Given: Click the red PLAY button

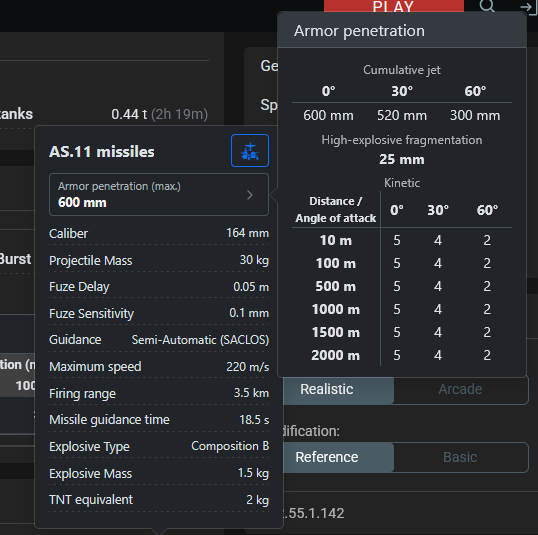Looking at the screenshot, I should click(394, 6).
